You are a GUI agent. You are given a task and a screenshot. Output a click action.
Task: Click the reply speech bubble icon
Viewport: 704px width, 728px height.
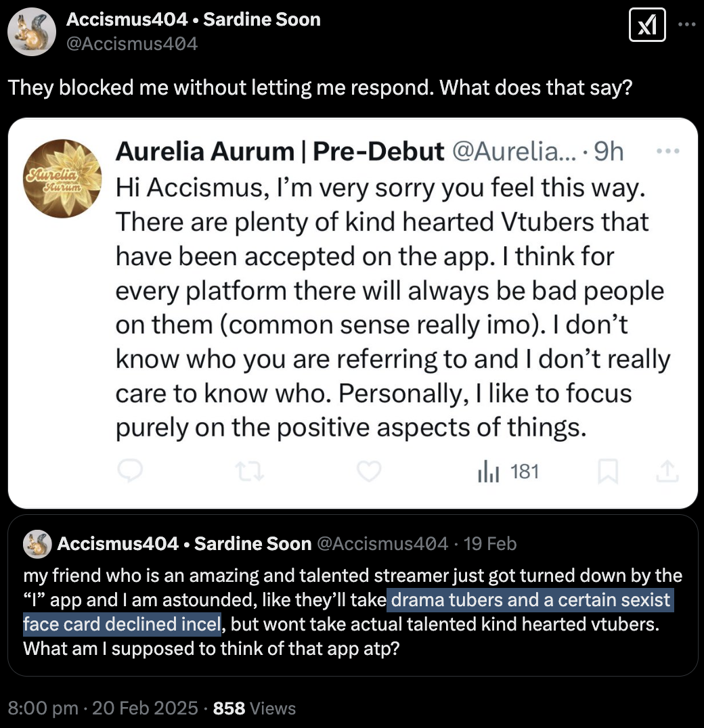click(x=130, y=471)
